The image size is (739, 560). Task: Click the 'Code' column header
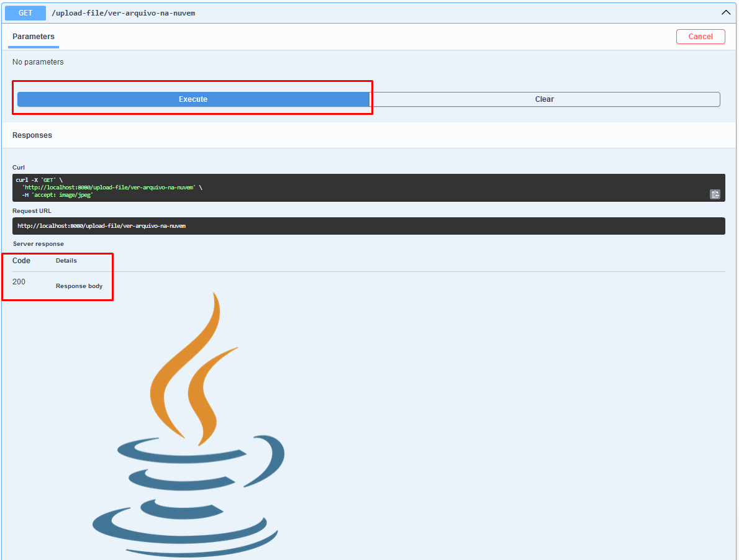[21, 261]
